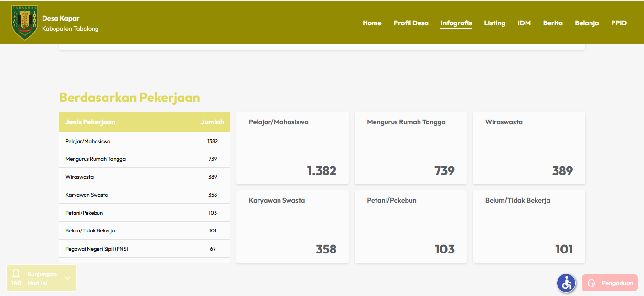Screen dimensions: 644x296
Task: Click the visitor counter door icon
Action: [x=16, y=274]
